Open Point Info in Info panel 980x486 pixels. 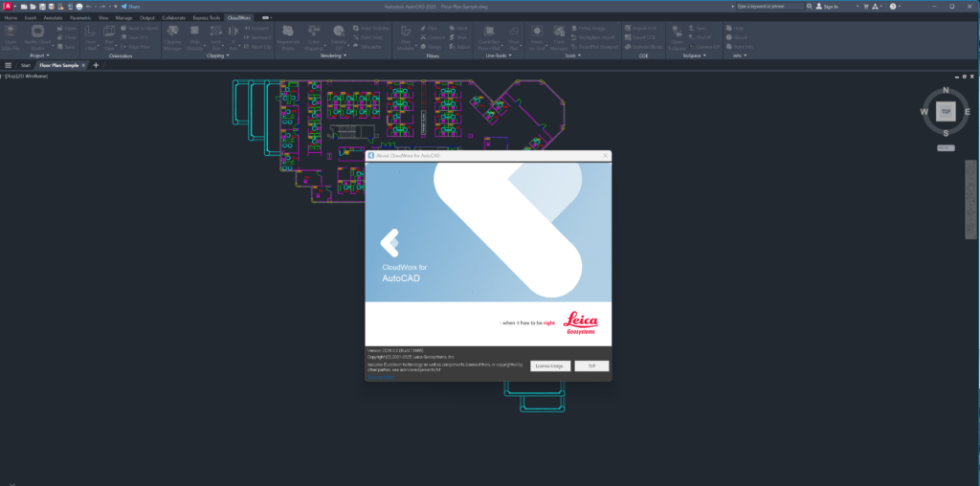(x=740, y=46)
